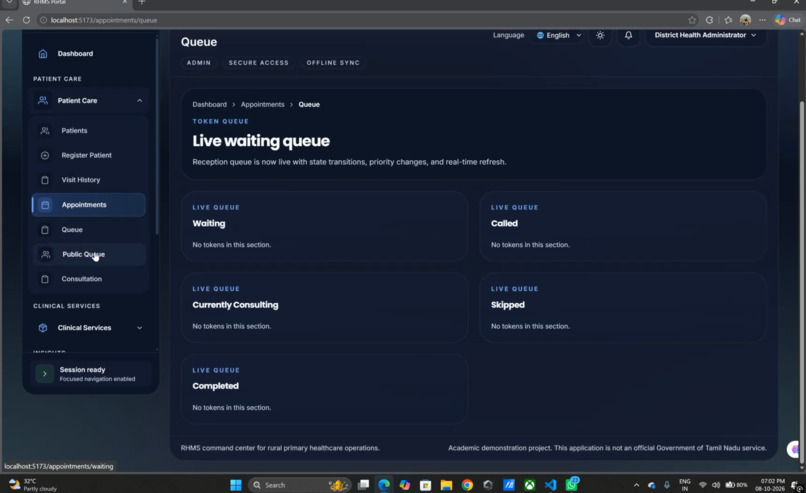Add page to favorites star in address bar
806x493 pixels.
[x=692, y=20]
